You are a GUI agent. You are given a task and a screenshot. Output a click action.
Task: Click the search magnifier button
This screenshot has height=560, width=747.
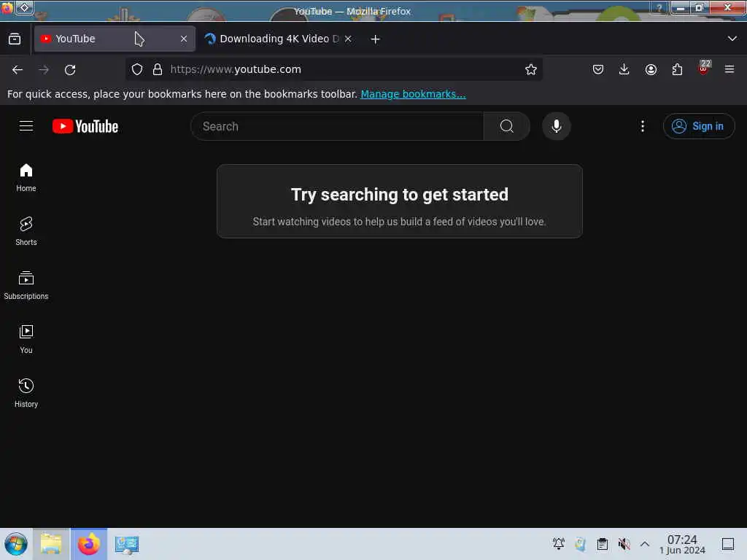tap(506, 126)
